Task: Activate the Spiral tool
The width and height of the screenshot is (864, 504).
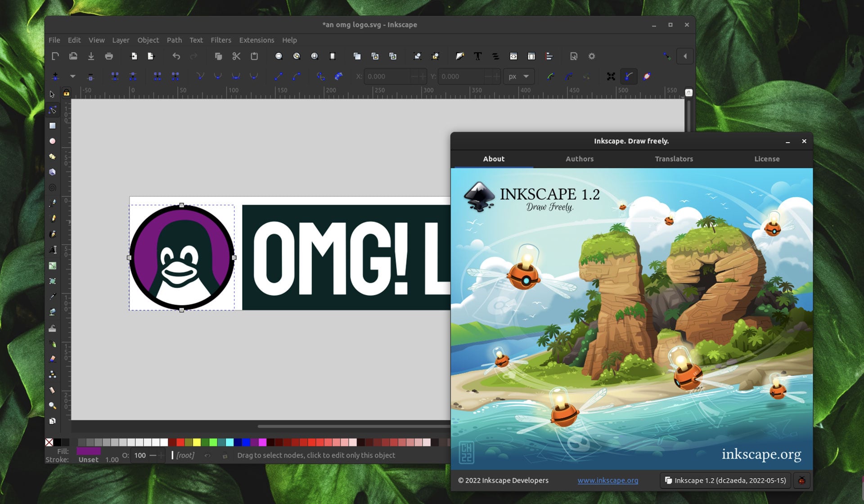Action: tap(53, 188)
